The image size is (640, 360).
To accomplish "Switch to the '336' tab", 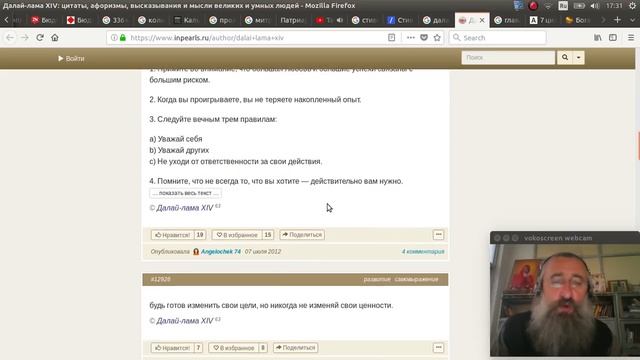I will [x=116, y=20].
